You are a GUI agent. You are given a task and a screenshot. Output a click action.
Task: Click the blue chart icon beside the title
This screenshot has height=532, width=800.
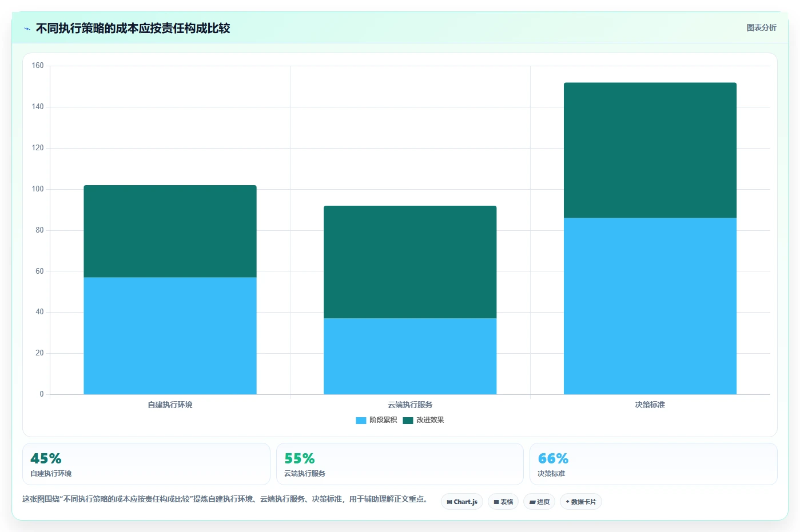tap(27, 29)
